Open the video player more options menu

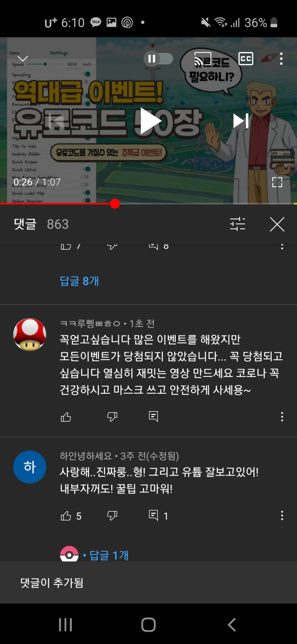coord(281,58)
